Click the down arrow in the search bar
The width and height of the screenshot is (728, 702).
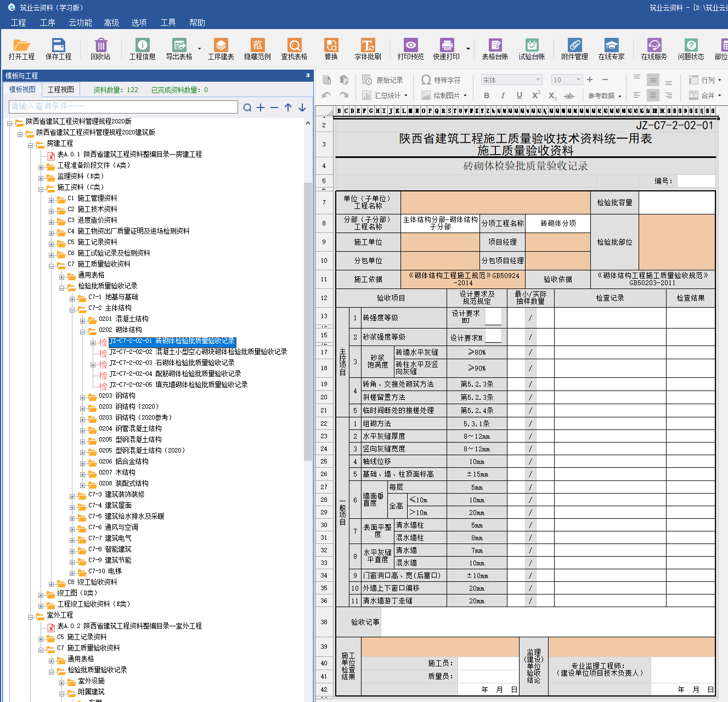[302, 107]
